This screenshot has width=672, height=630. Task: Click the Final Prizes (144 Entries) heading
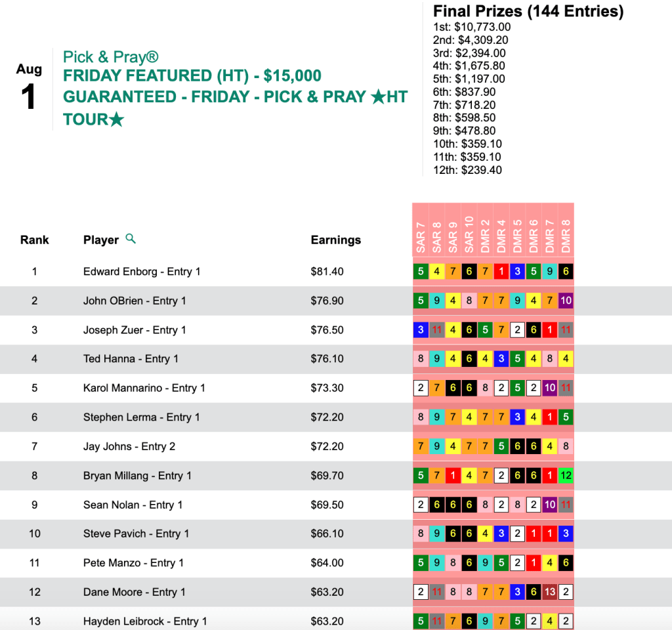(x=528, y=11)
